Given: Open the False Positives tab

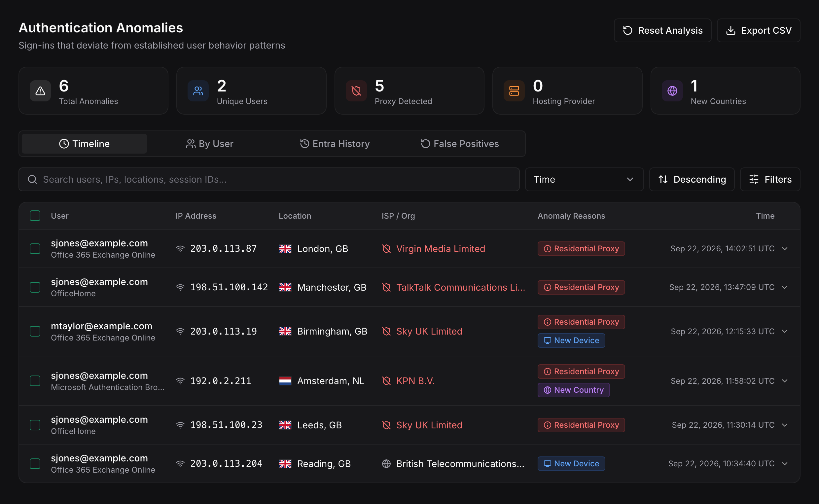Looking at the screenshot, I should pos(460,144).
